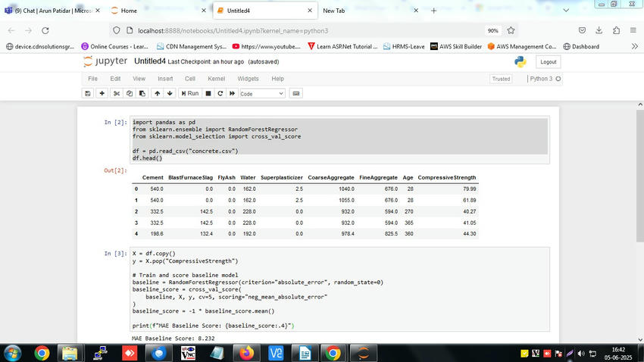Click the volume speaker tray icon

(x=581, y=354)
